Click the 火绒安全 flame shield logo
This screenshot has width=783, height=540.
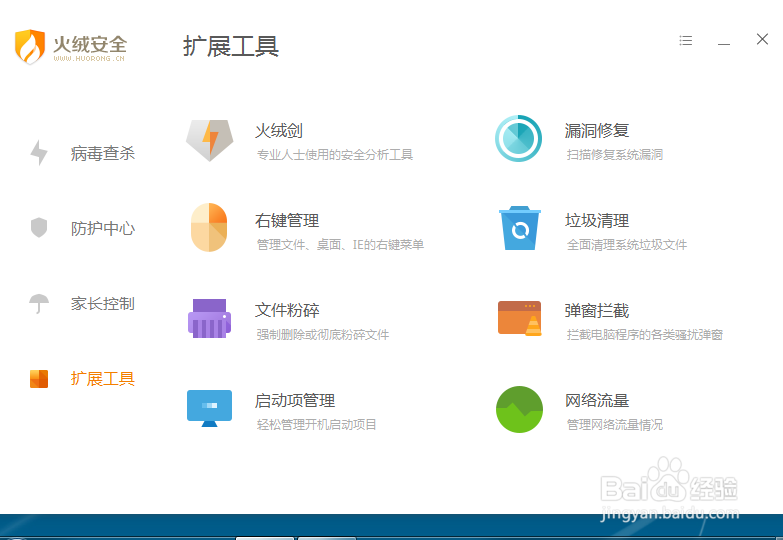pos(30,46)
